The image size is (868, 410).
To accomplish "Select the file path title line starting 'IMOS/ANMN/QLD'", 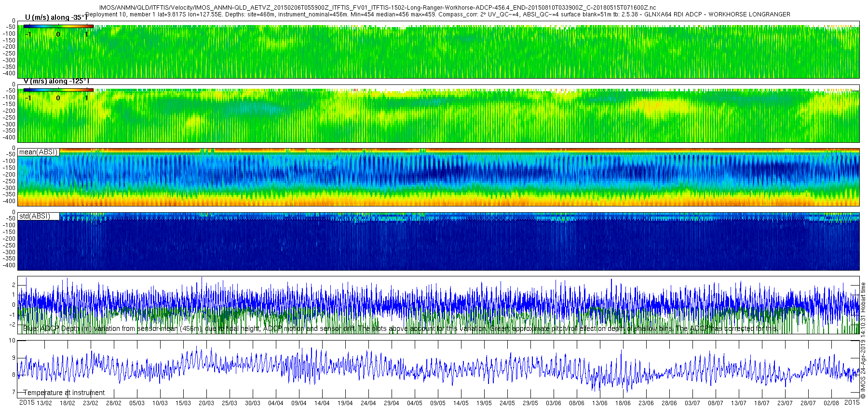I will coord(377,8).
